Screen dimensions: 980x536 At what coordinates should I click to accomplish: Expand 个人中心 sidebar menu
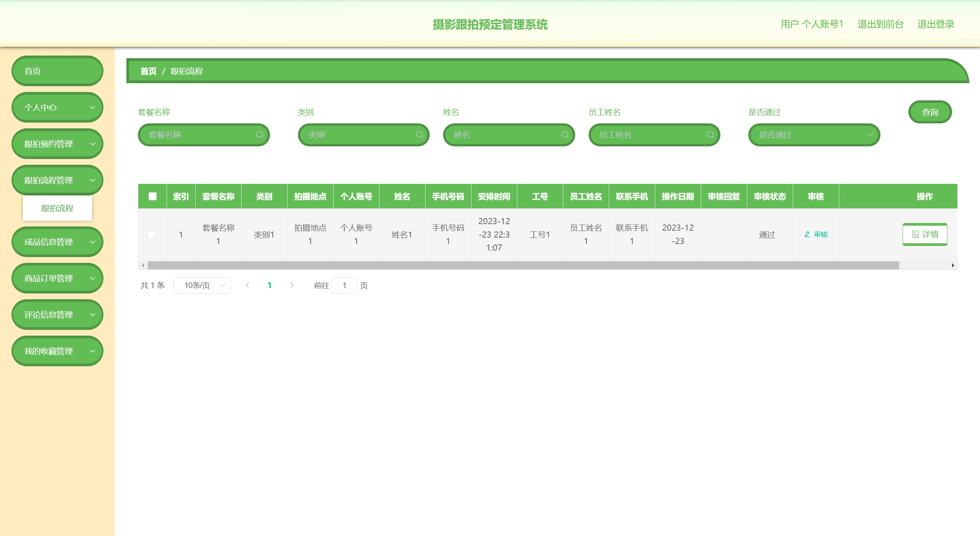[57, 108]
